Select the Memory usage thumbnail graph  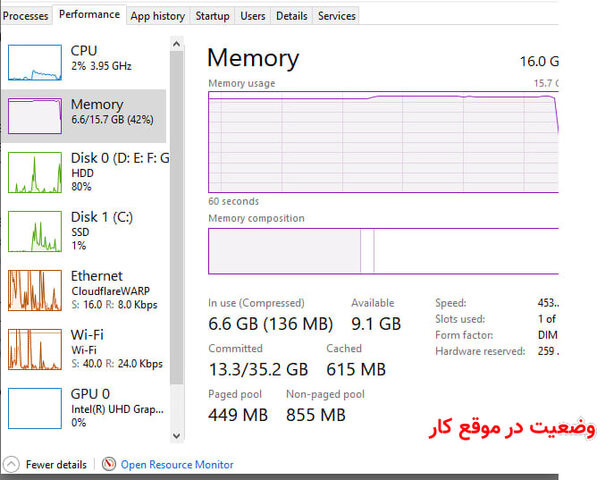coord(34,116)
